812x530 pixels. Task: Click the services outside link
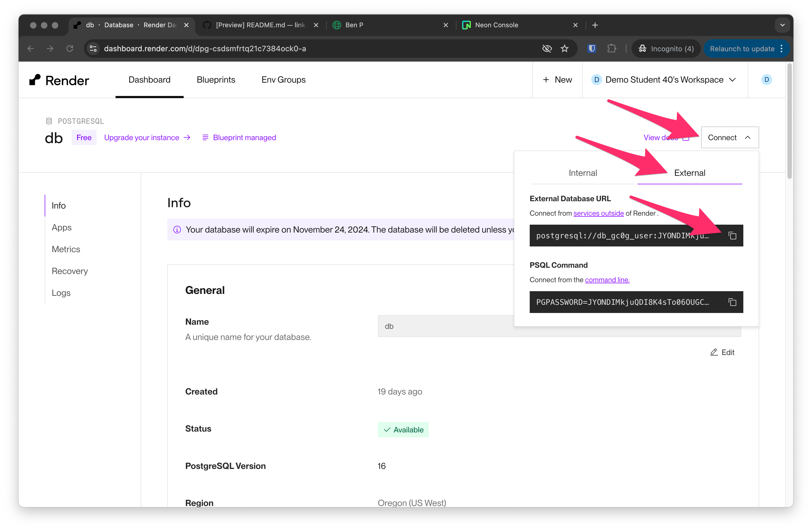point(598,213)
